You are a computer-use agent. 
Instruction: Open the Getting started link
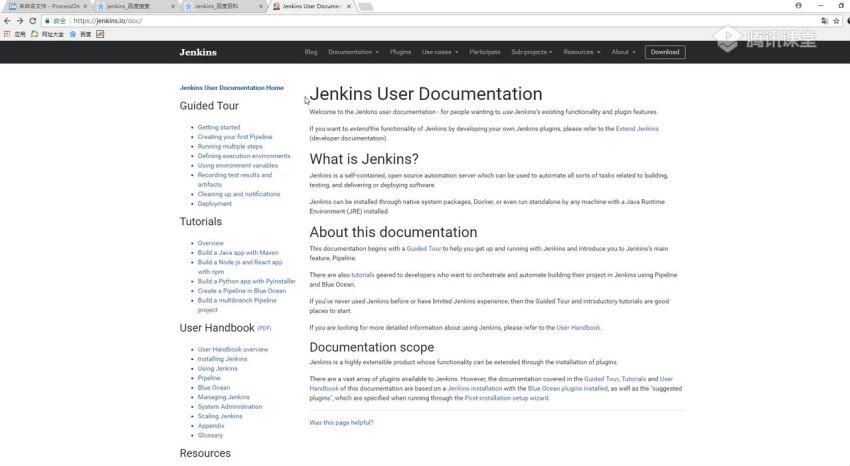tap(218, 127)
